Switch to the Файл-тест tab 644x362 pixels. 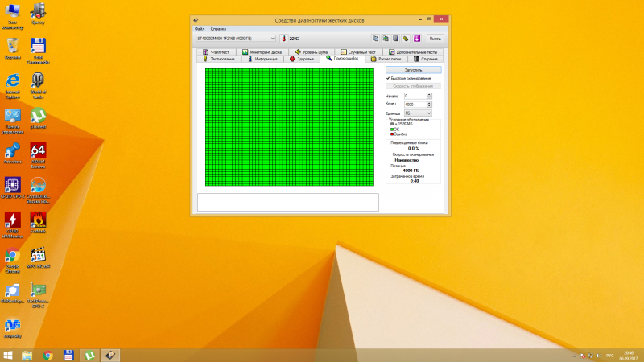tap(216, 52)
